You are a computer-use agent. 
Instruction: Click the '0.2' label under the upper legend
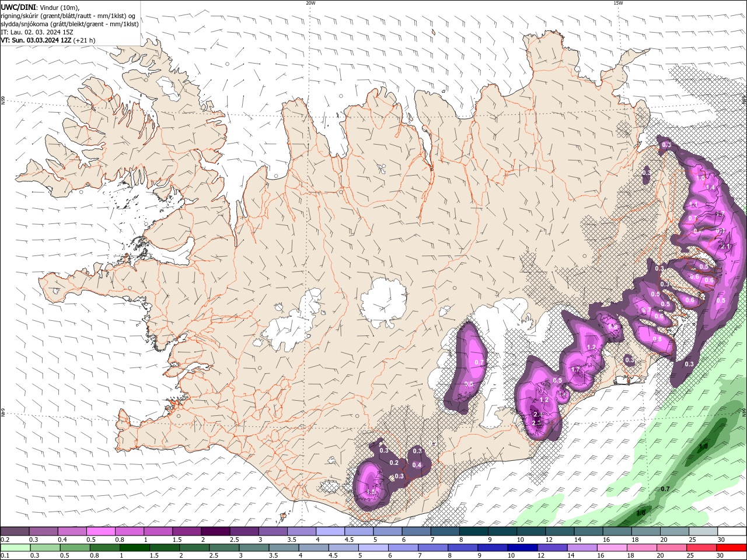5,540
